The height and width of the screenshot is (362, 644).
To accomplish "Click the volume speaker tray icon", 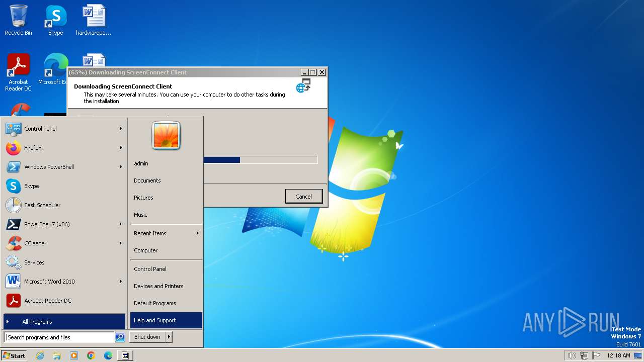I will click(572, 355).
